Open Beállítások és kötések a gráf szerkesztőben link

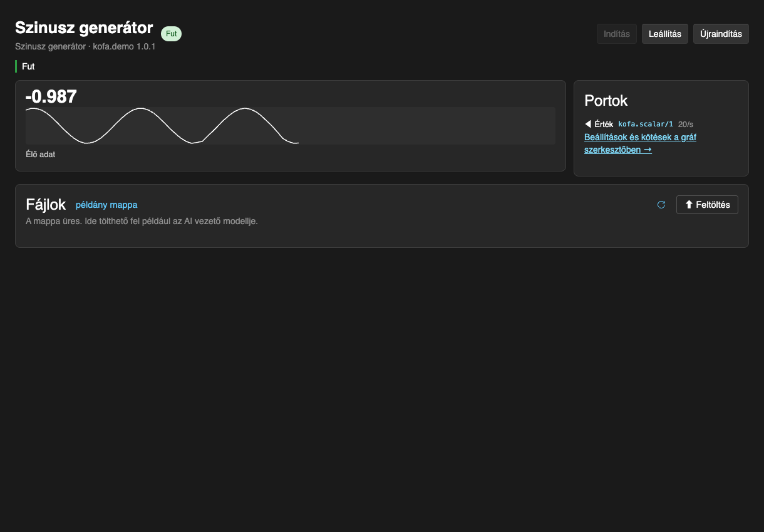click(x=640, y=143)
